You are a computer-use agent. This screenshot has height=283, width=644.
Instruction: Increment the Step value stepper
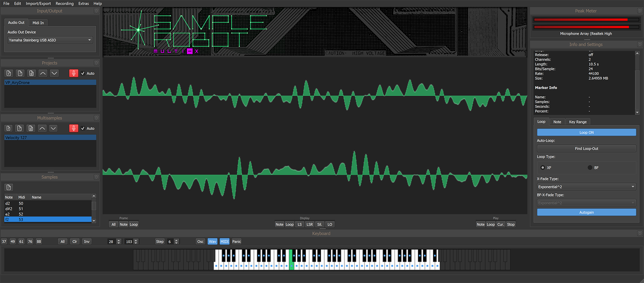(177, 240)
